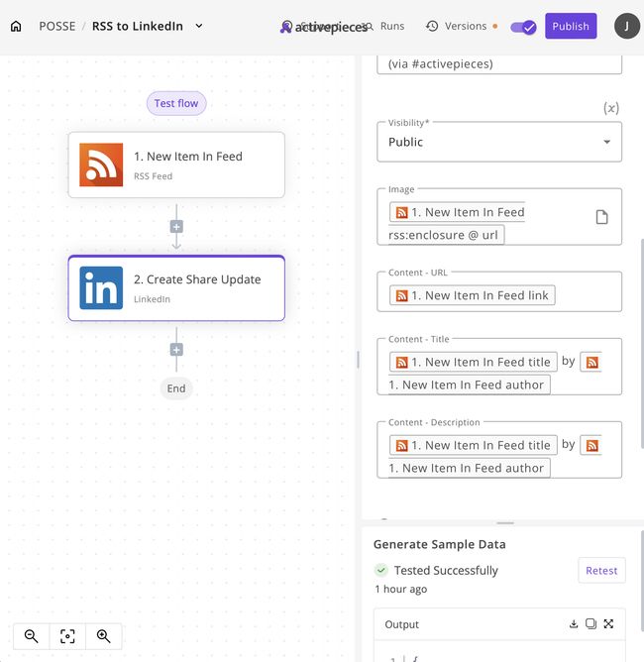Click the file icon in the Image field

pyautogui.click(x=601, y=217)
